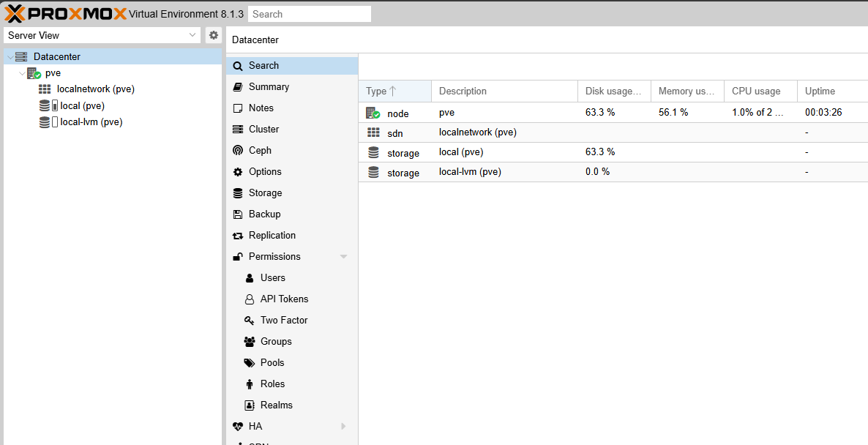Click the Options gear icon

(238, 171)
